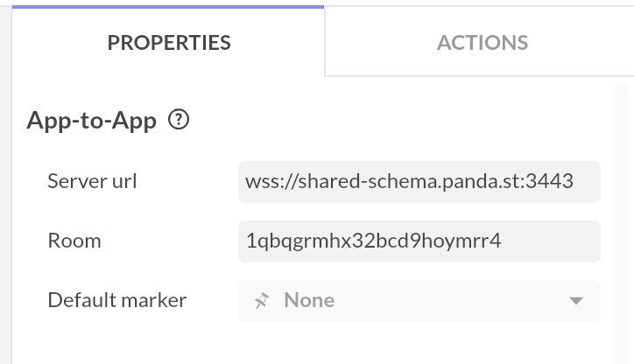Click the Room label text

(x=74, y=241)
